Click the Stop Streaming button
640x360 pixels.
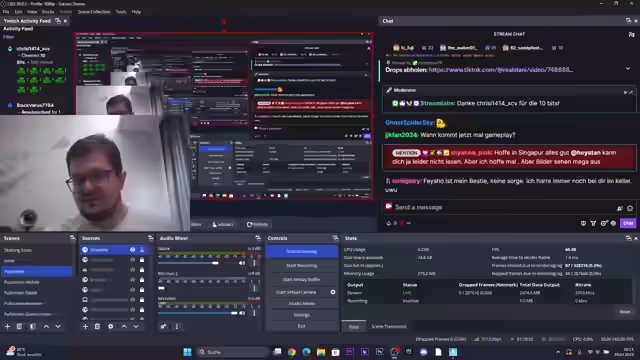pyautogui.click(x=302, y=251)
